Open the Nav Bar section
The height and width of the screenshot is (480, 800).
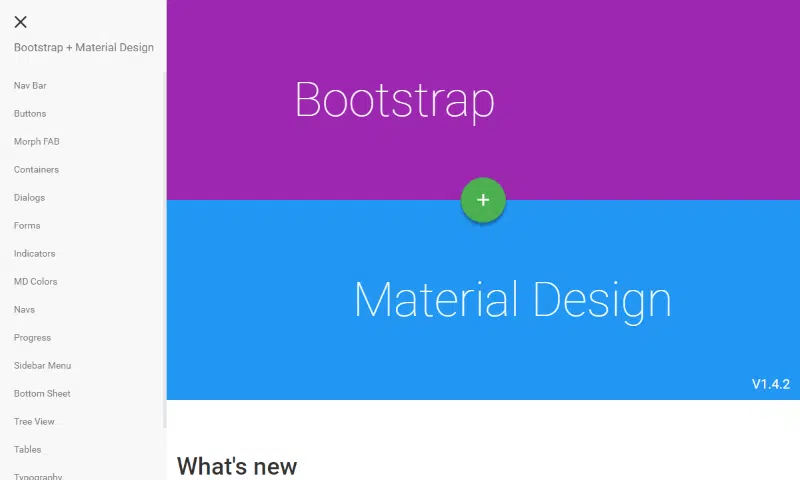pyautogui.click(x=30, y=86)
